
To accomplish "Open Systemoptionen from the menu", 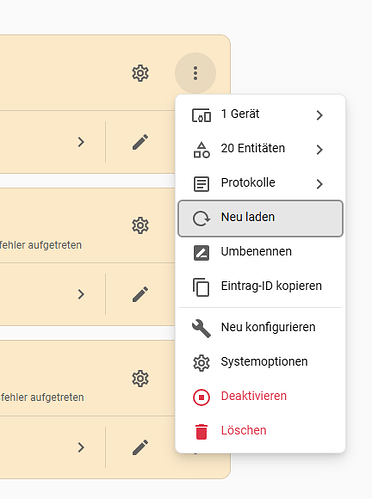I will pos(260,362).
